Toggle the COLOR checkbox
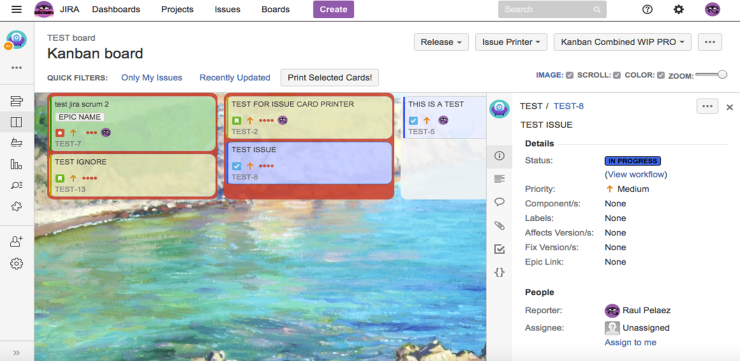The height and width of the screenshot is (361, 740). coord(661,75)
